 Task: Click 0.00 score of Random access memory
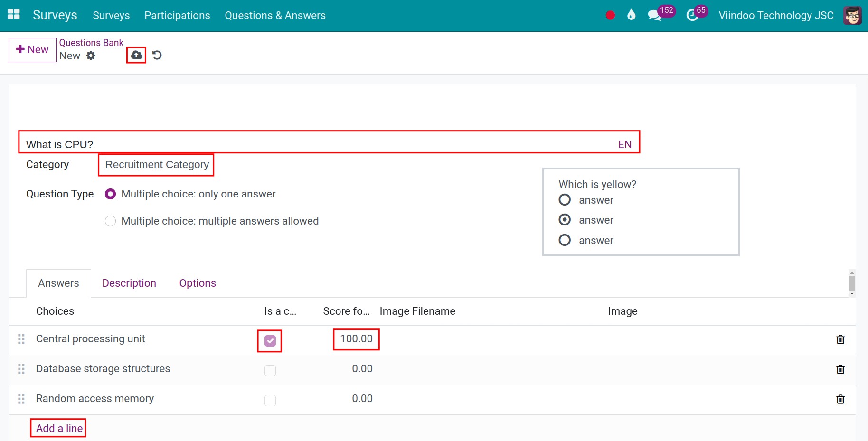pos(362,399)
